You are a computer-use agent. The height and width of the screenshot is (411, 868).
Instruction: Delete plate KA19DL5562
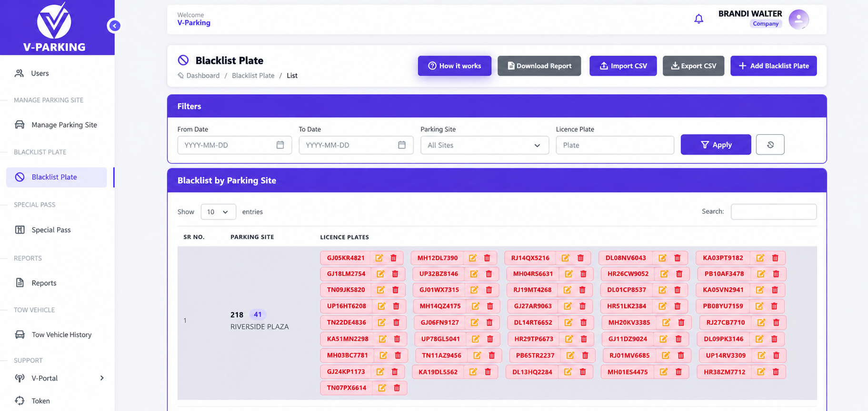(x=488, y=372)
